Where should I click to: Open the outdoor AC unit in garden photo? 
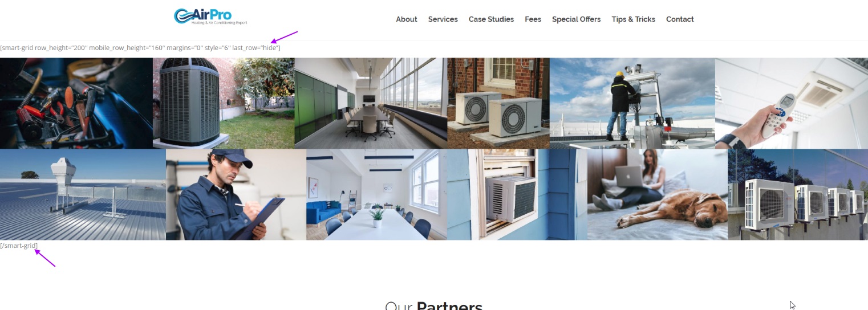[224, 103]
